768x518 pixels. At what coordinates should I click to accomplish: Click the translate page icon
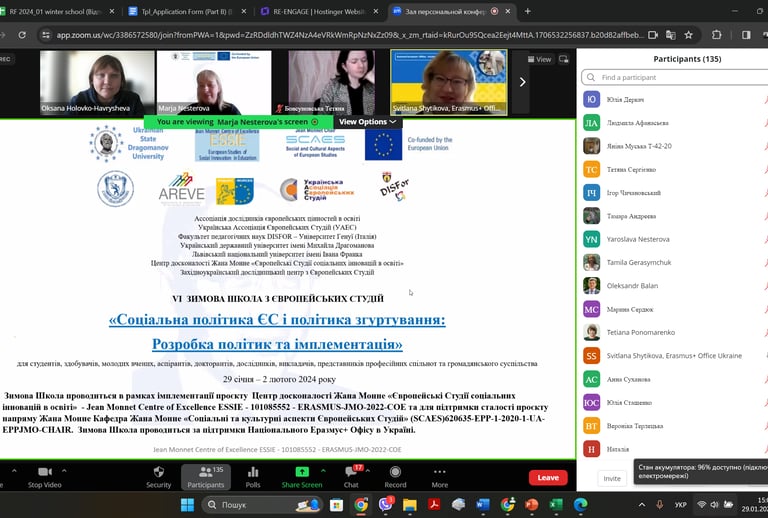[671, 35]
